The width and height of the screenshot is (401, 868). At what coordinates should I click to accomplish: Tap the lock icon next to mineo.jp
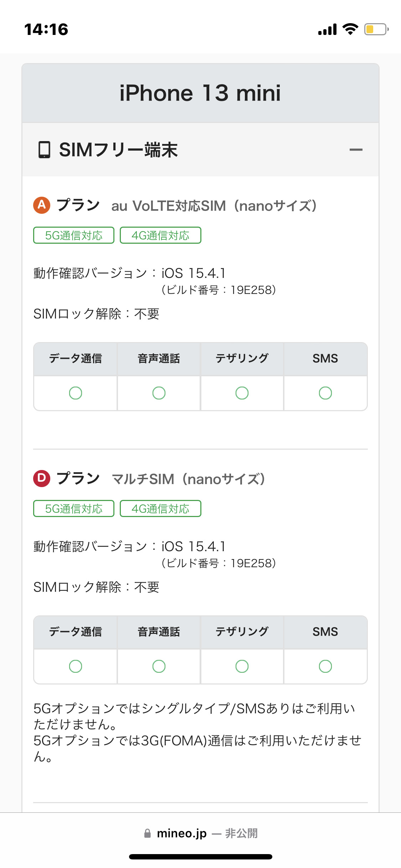(x=147, y=833)
